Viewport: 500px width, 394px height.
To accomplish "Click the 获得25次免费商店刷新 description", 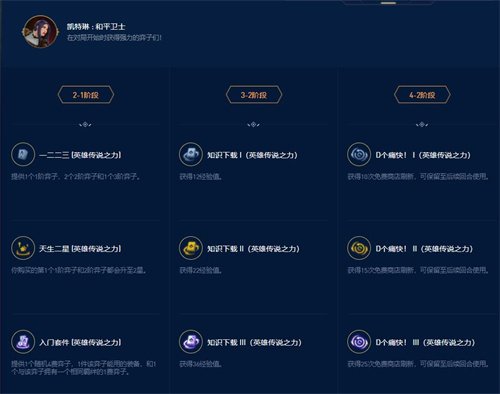I will pos(418,364).
